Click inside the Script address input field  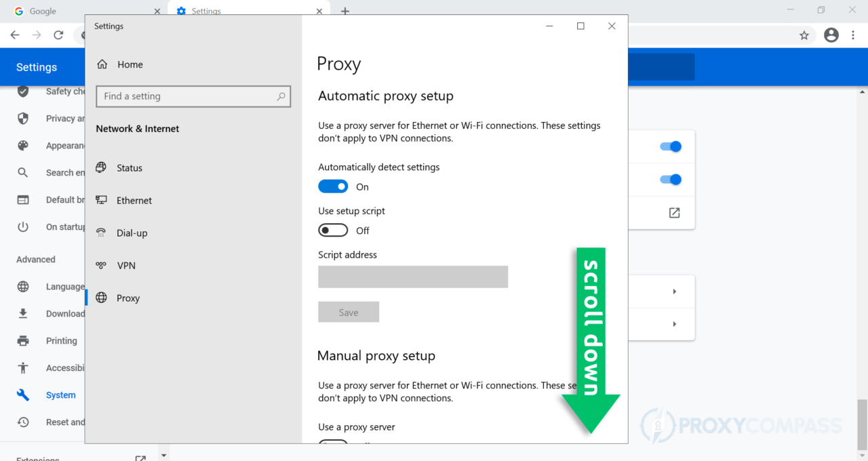413,277
